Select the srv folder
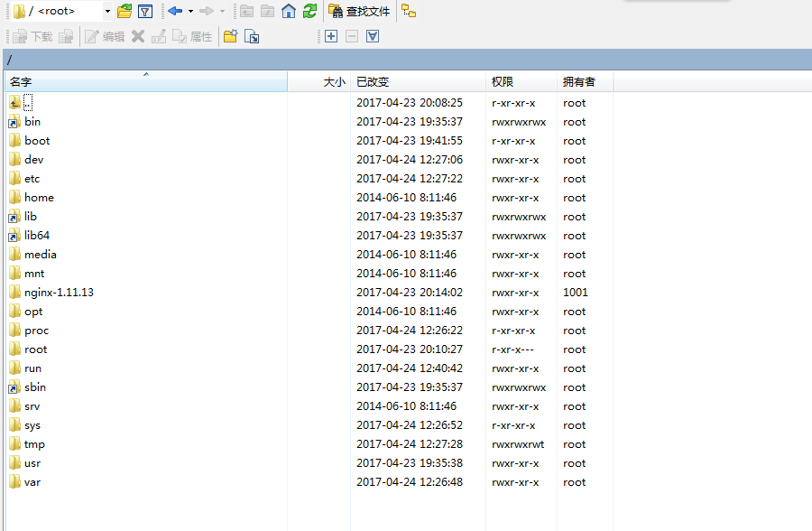Image resolution: width=812 pixels, height=531 pixels. (32, 406)
